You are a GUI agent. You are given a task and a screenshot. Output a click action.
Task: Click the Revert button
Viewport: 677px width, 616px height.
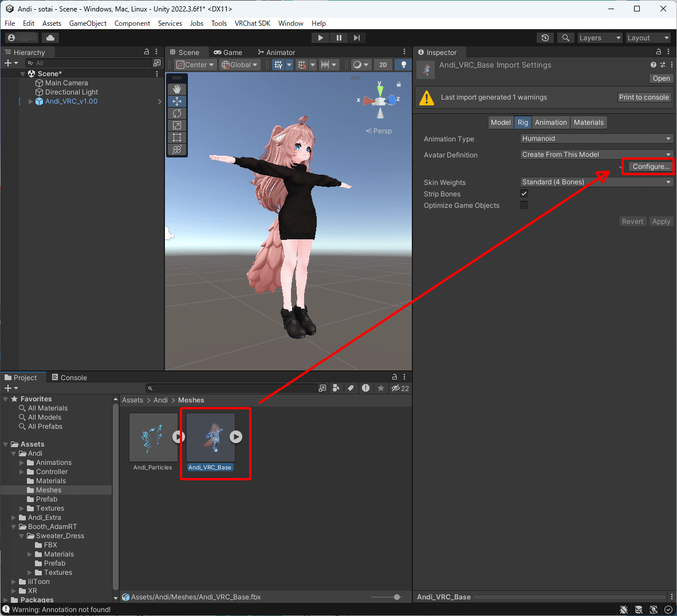click(632, 222)
